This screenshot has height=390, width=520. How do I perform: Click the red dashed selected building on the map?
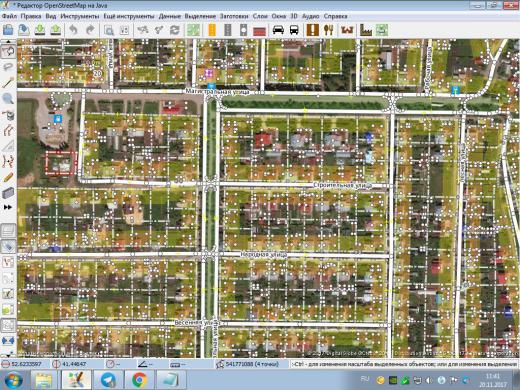[61, 163]
